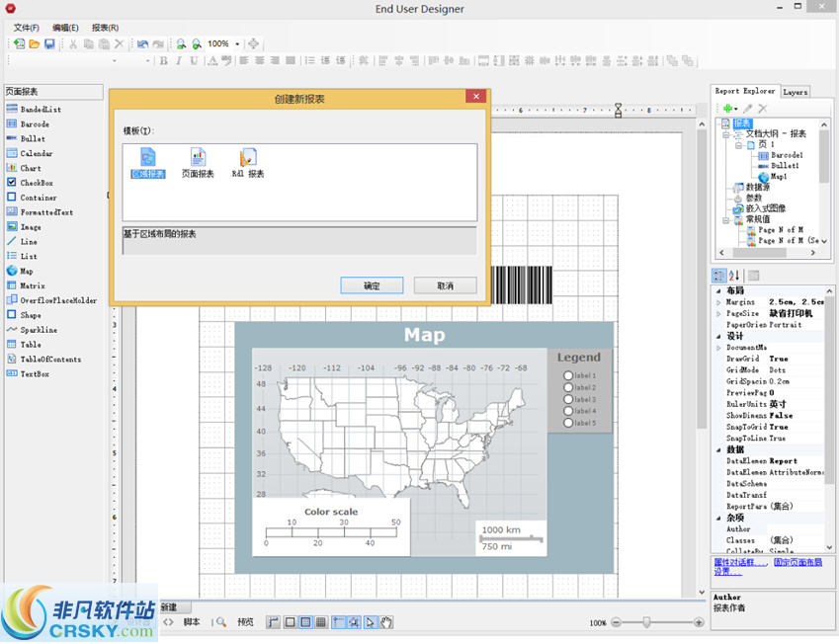Choose the 页面报表 template icon

[198, 164]
